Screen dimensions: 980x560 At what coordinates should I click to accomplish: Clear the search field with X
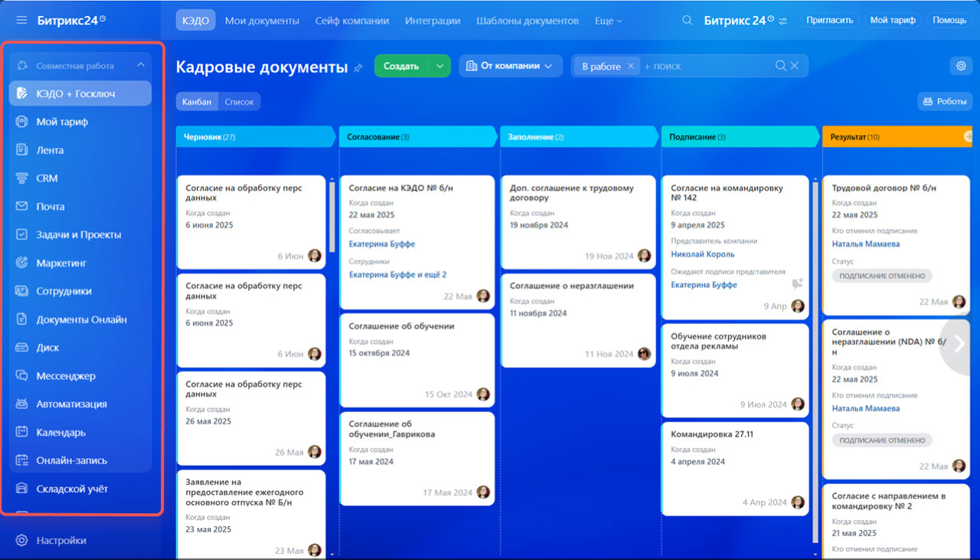coord(795,66)
